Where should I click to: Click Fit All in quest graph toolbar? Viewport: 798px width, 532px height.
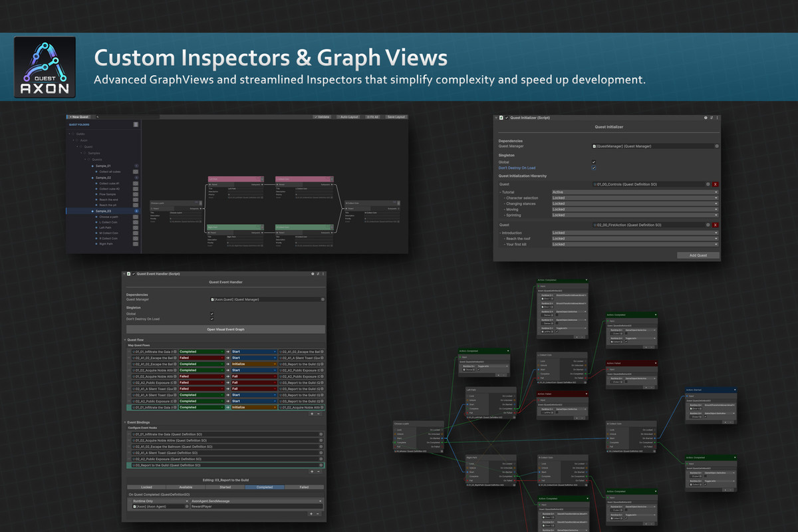click(372, 117)
